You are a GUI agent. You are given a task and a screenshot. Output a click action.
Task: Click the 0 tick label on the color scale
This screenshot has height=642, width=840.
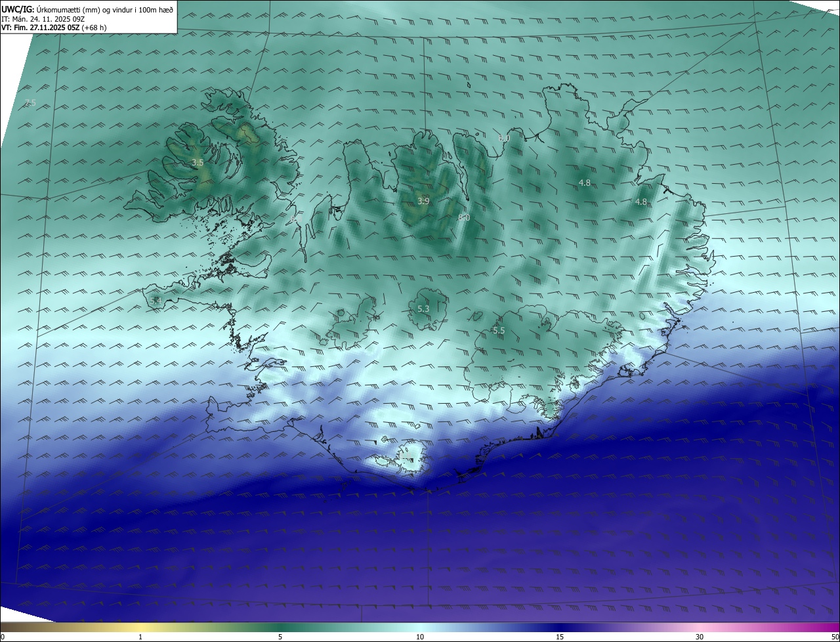coord(3,637)
